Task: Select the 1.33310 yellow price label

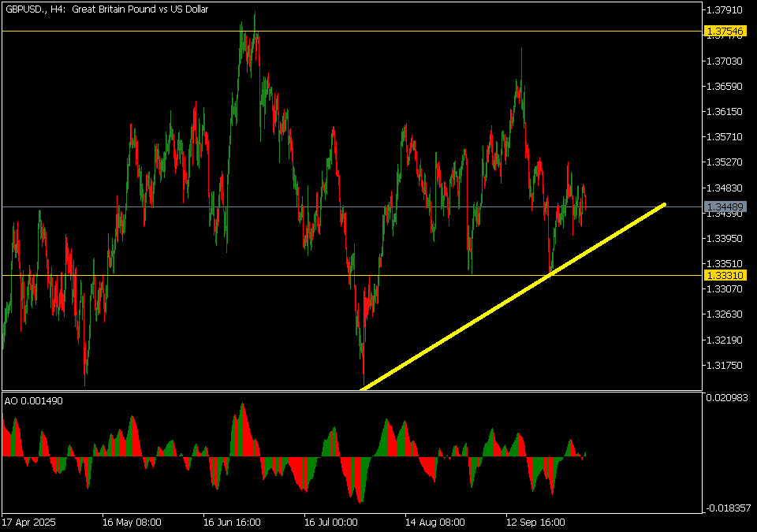Action: [725, 275]
